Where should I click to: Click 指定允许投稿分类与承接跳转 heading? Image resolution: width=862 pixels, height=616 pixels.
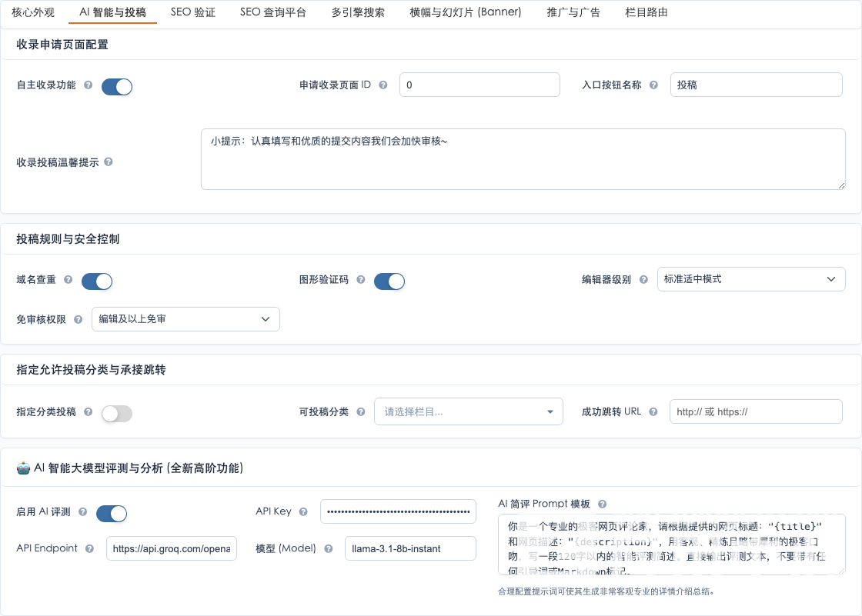91,370
